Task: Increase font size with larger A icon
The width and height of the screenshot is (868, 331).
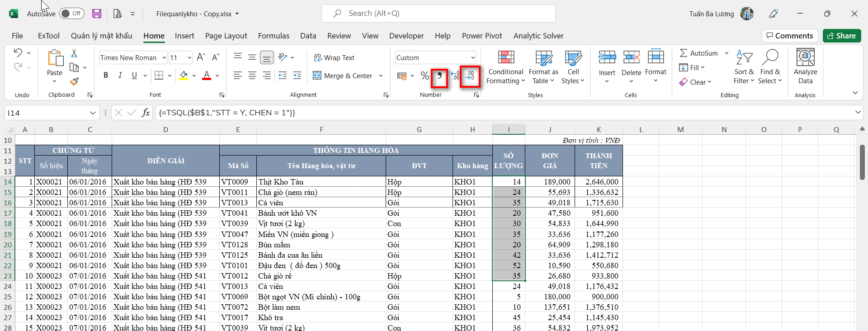Action: (x=201, y=57)
